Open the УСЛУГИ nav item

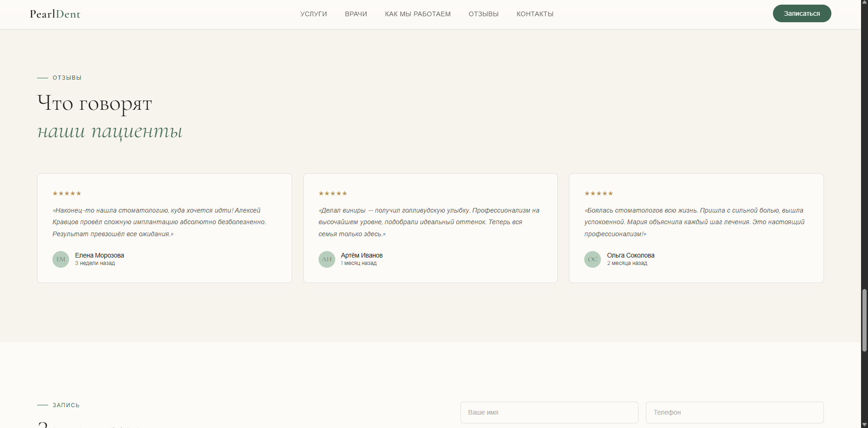313,14
